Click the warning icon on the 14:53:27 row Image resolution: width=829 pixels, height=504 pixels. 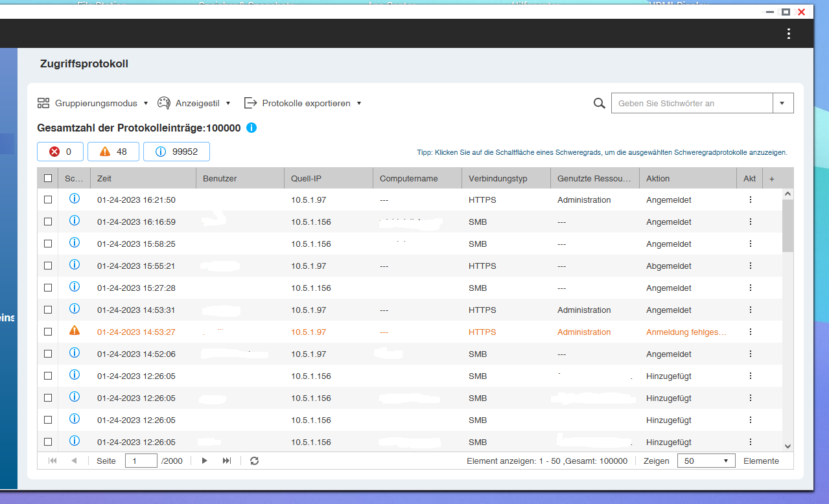click(75, 331)
